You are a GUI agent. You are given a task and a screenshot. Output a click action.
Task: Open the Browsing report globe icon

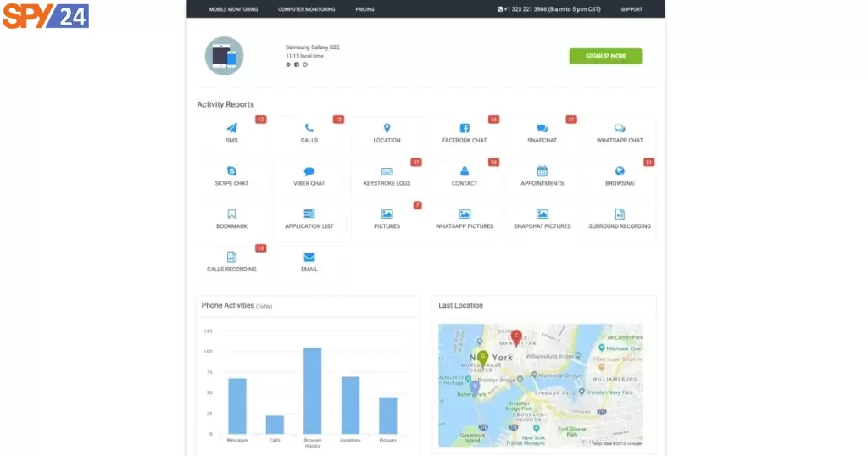620,171
